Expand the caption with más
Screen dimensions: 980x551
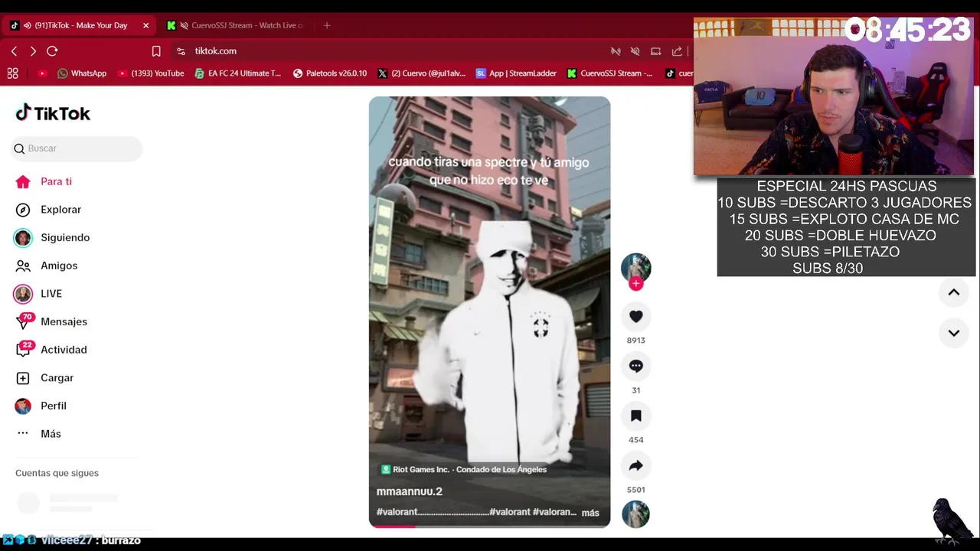[590, 513]
